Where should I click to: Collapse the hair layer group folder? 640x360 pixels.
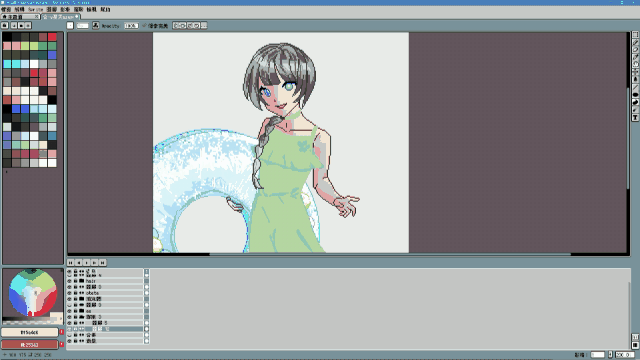point(82,281)
